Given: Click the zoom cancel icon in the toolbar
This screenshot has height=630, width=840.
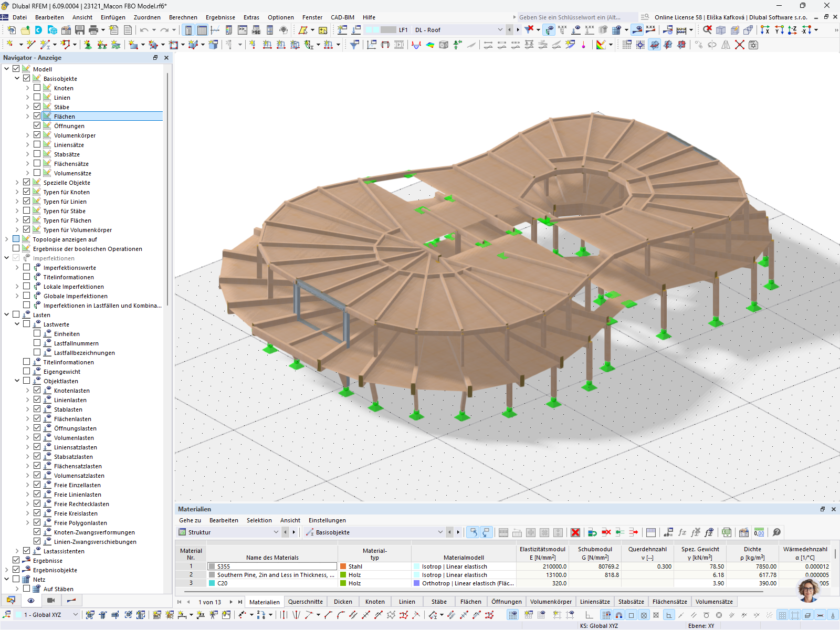Looking at the screenshot, I should pyautogui.click(x=708, y=30).
